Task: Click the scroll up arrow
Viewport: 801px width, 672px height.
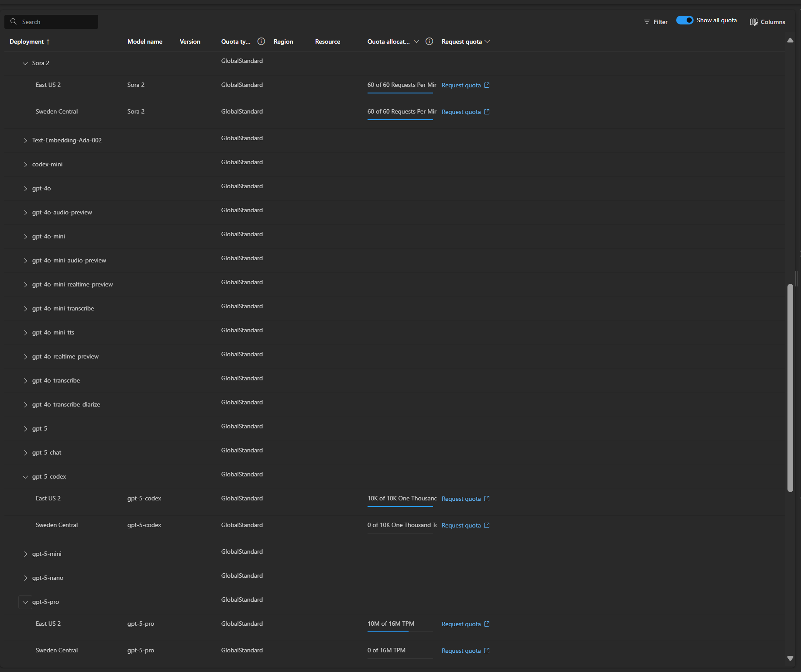Action: 790,41
